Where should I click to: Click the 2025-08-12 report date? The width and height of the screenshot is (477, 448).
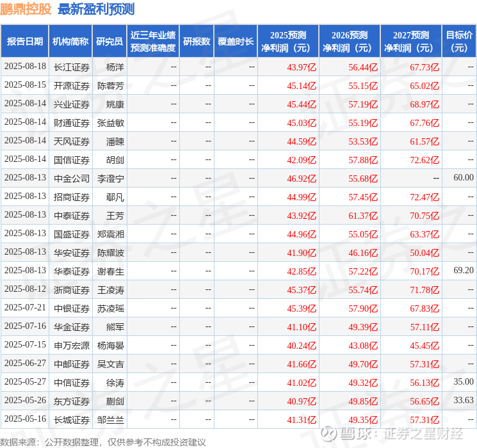[x=25, y=289]
